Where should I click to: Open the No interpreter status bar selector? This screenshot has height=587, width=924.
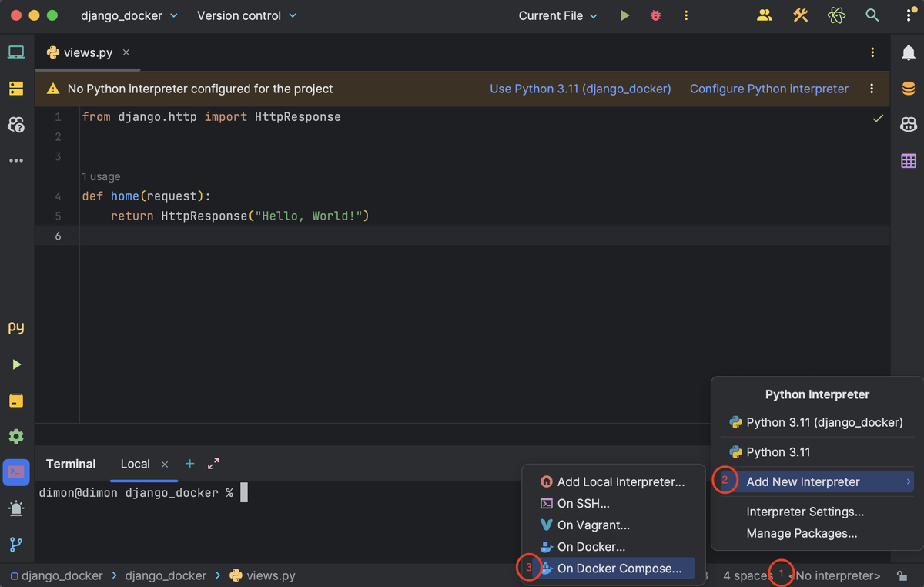tap(838, 575)
